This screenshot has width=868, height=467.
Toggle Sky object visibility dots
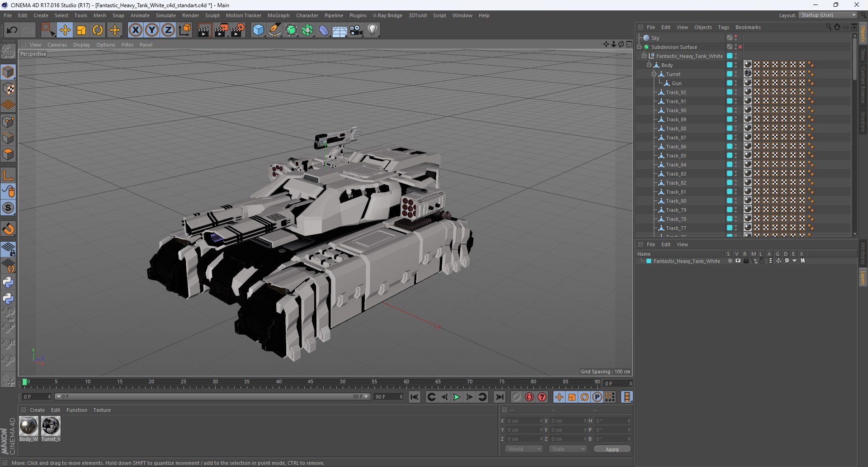pos(736,38)
